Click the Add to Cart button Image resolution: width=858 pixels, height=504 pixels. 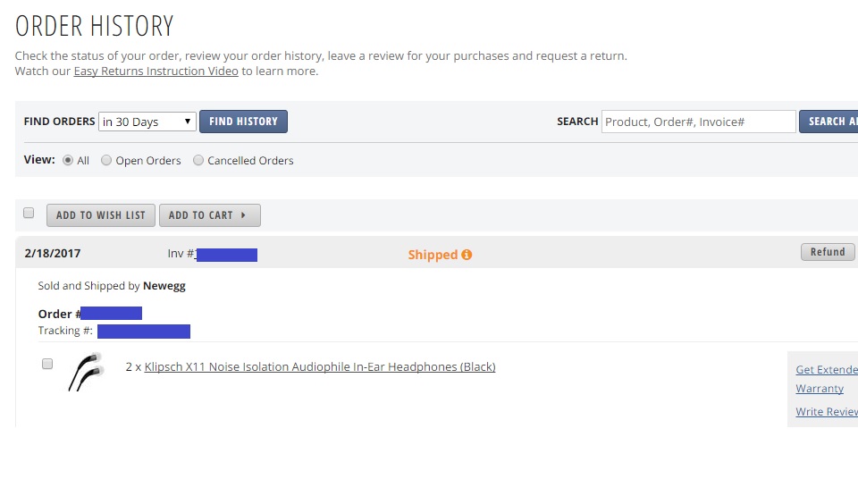pyautogui.click(x=209, y=215)
